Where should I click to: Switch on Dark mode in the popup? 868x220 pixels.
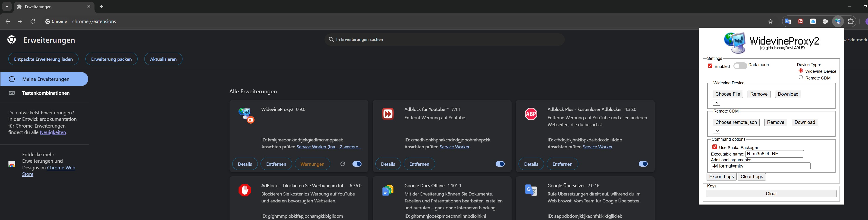coord(740,66)
